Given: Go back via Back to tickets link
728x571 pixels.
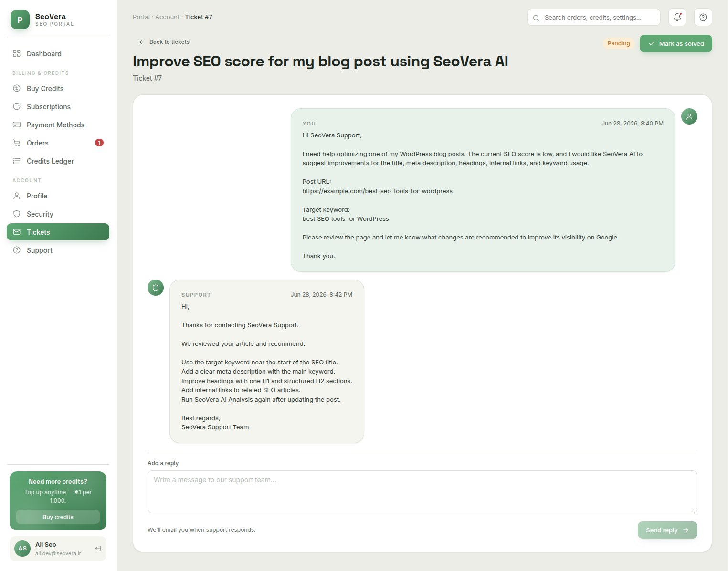Looking at the screenshot, I should click(x=164, y=42).
